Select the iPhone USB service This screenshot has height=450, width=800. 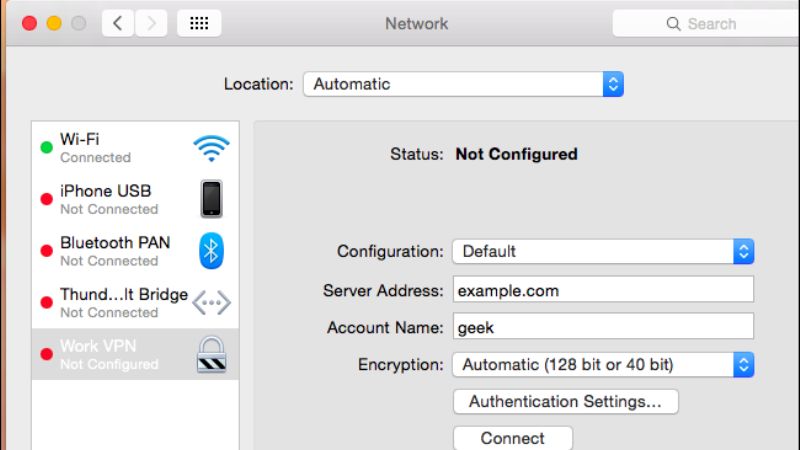(x=135, y=199)
